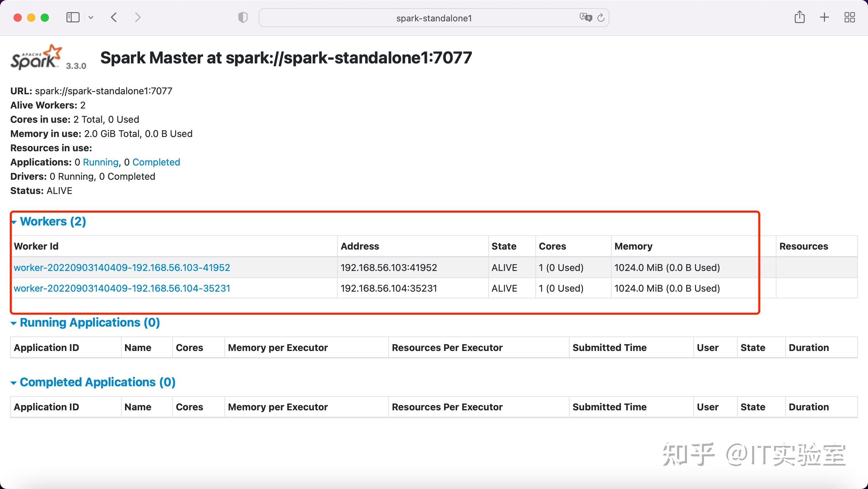Click the spark-standalone1 address bar
Image resolution: width=868 pixels, height=489 pixels.
pyautogui.click(x=433, y=18)
